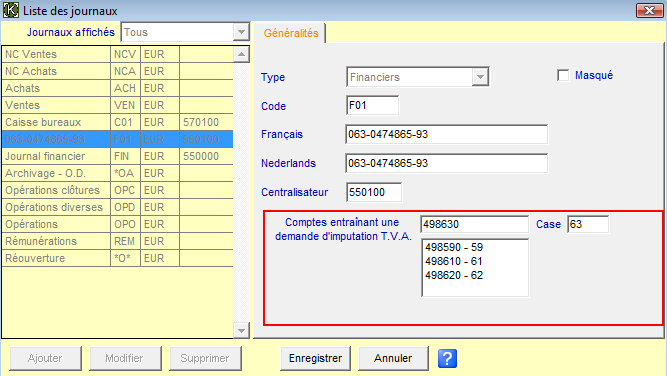
Task: Click the REM code cell
Action: point(125,241)
